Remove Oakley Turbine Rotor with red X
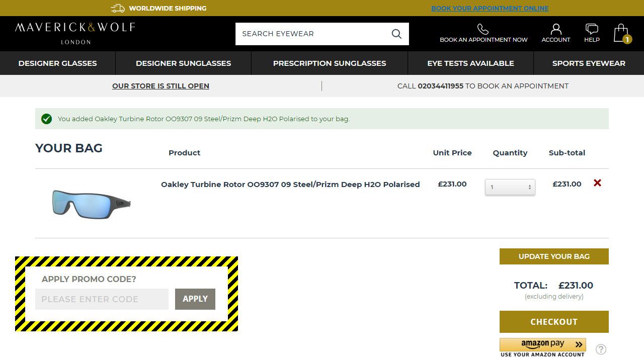The image size is (644, 362). pos(597,183)
